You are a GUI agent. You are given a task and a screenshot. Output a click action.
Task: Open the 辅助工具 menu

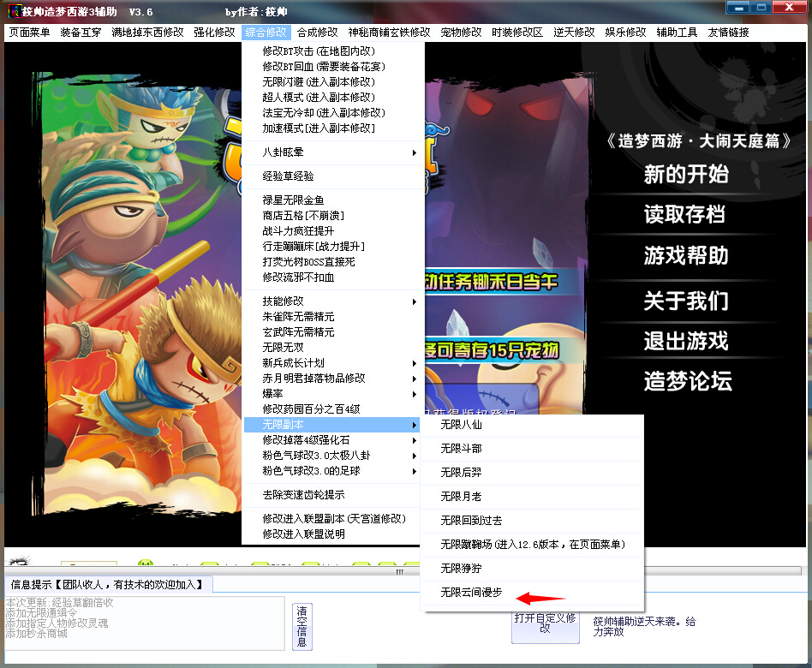pyautogui.click(x=677, y=32)
